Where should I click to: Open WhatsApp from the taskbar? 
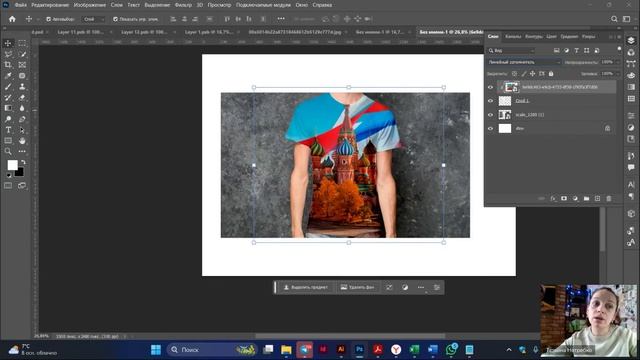tap(451, 350)
